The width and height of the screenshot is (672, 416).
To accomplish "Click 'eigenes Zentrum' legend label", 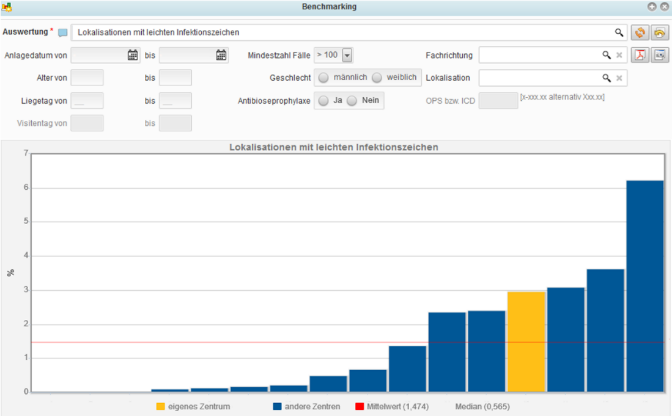I will click(x=199, y=406).
